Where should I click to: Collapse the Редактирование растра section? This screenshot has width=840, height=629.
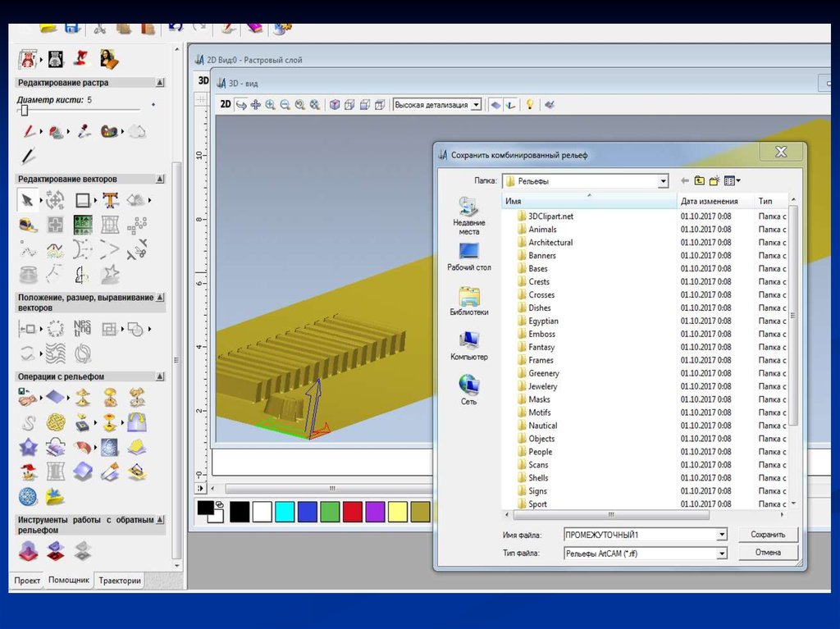pos(160,83)
